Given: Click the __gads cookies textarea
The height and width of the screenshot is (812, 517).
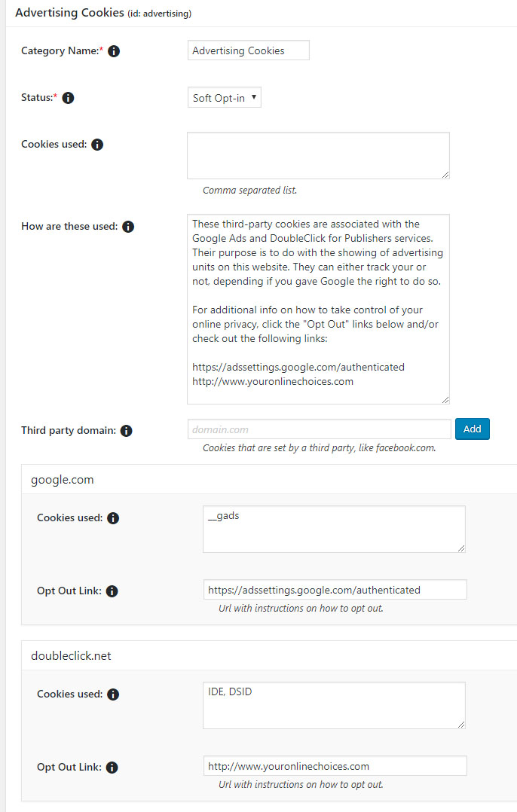Looking at the screenshot, I should (x=334, y=529).
